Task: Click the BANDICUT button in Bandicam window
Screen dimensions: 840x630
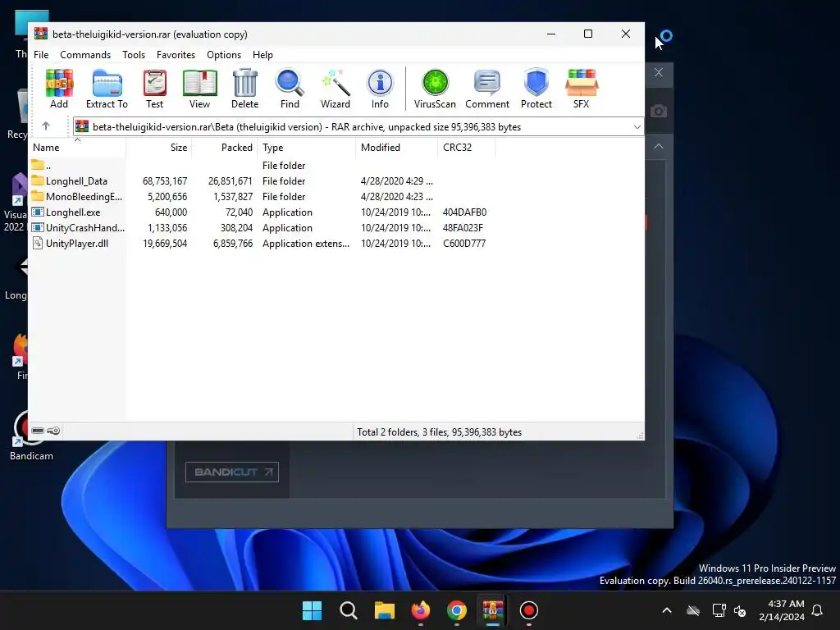Action: pos(232,472)
